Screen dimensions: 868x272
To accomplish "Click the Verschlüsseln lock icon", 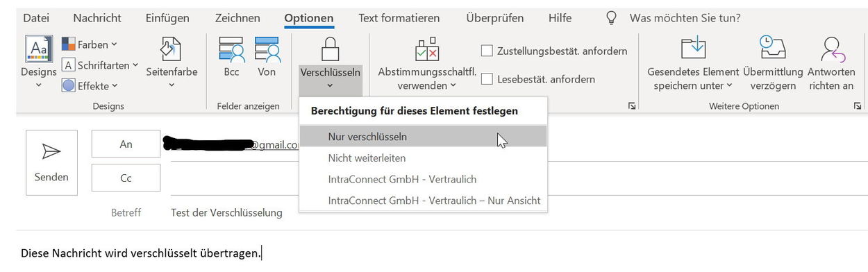I will click(330, 50).
